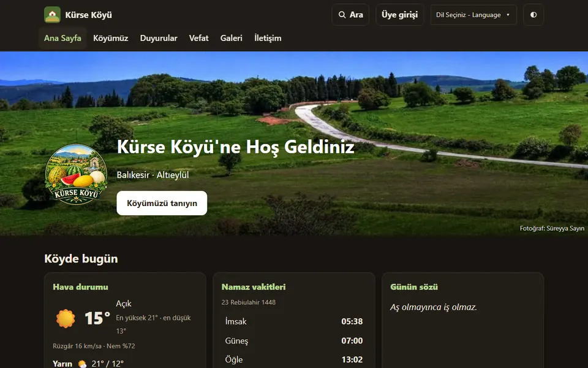Click the Günün sözü card title
Screen dimensions: 588x368
click(414, 287)
